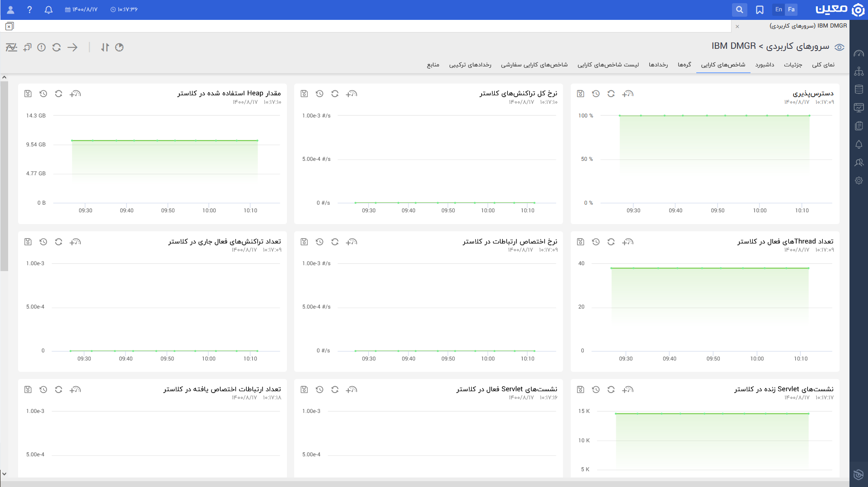Open users icon in right sidebar

[x=859, y=163]
